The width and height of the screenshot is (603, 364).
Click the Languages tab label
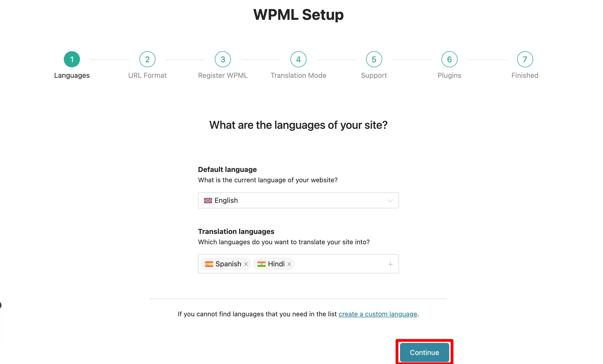click(72, 75)
